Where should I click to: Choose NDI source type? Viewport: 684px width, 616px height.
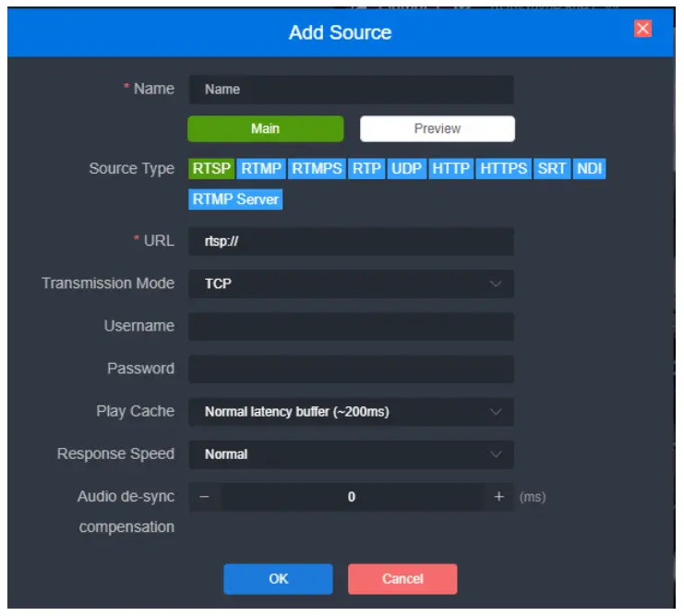pyautogui.click(x=589, y=168)
